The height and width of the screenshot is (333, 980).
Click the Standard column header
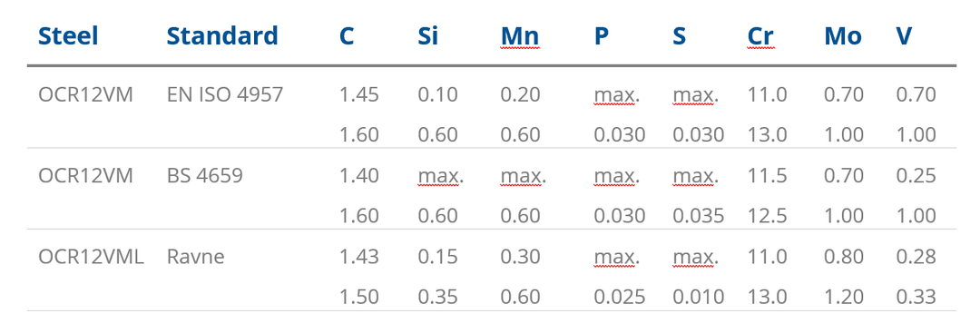222,36
